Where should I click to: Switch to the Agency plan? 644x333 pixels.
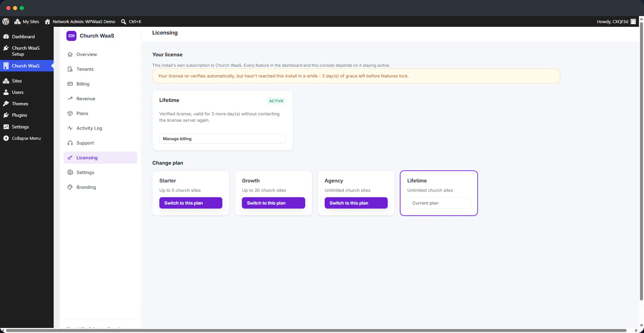point(356,203)
